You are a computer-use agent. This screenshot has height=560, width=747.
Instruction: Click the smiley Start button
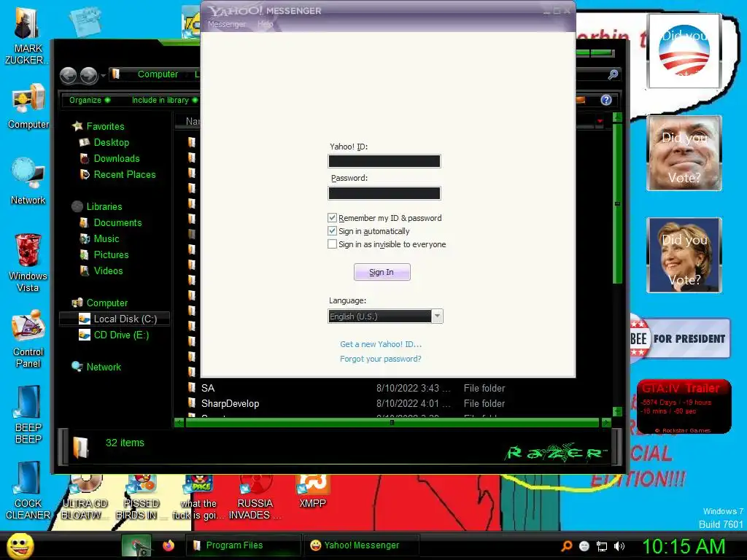tap(20, 545)
